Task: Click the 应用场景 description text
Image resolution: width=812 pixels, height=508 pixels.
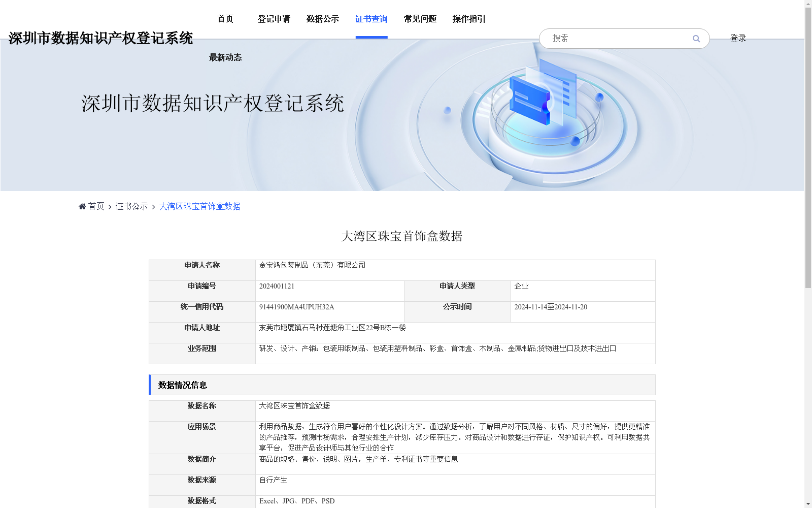Action: pyautogui.click(x=455, y=437)
